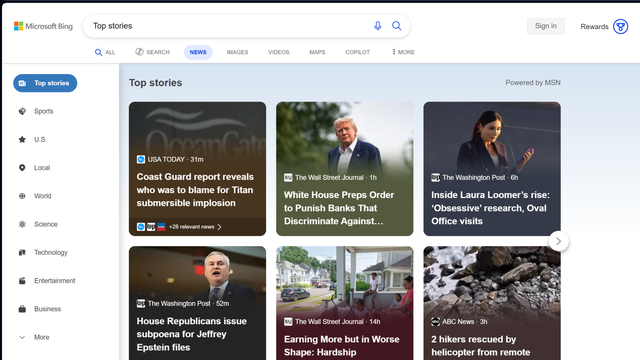The width and height of the screenshot is (640, 360).
Task: Switch to the VIDEOS tab
Action: [x=279, y=52]
